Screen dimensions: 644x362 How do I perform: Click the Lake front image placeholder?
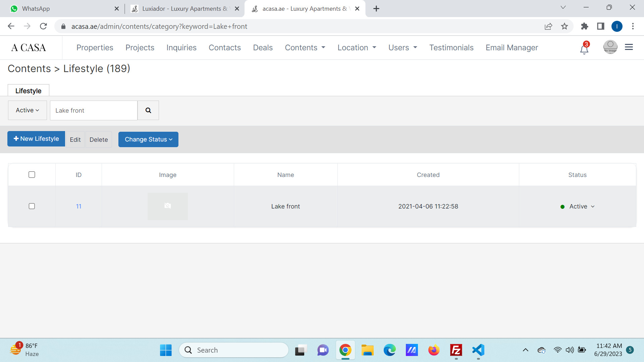[167, 206]
